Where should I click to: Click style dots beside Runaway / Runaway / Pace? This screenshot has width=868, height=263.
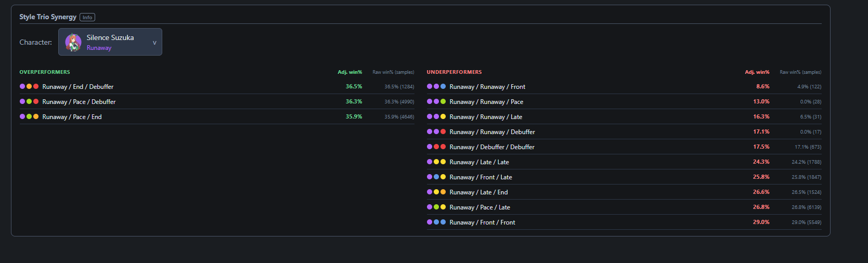coord(436,102)
